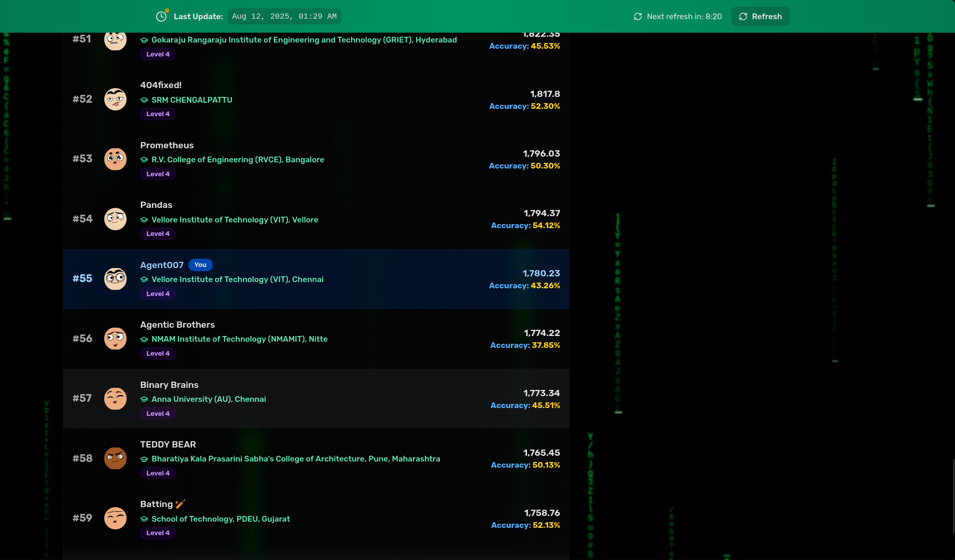955x560 pixels.
Task: Click the 404fixed! team avatar
Action: pyautogui.click(x=115, y=99)
